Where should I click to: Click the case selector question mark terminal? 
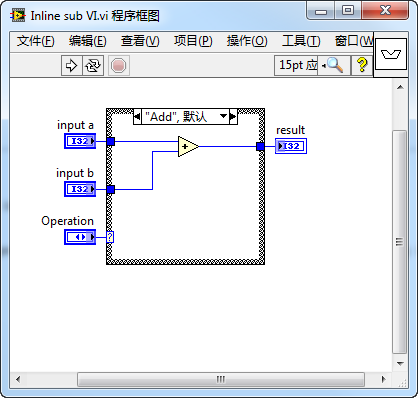[110, 237]
